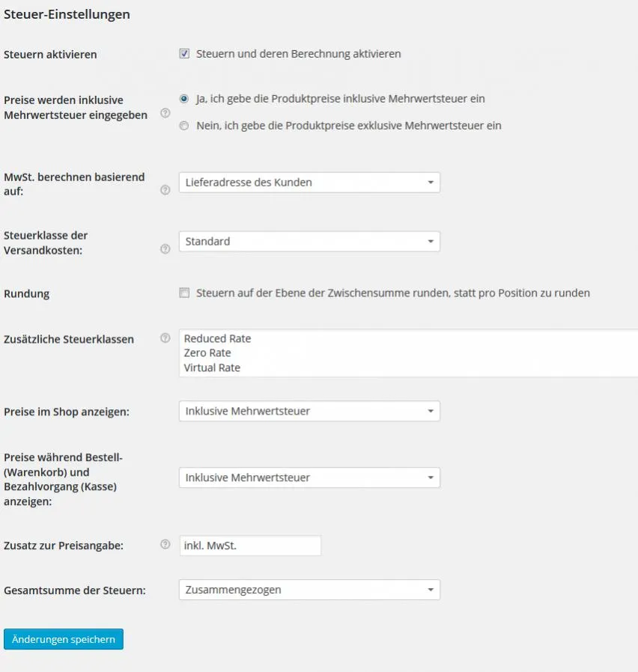
Task: Click help icon beside MwSt. berechnen basierend auf
Action: (165, 190)
